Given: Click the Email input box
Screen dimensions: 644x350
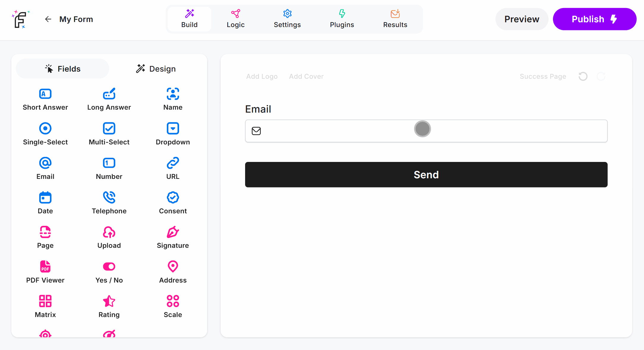Looking at the screenshot, I should pos(426,131).
